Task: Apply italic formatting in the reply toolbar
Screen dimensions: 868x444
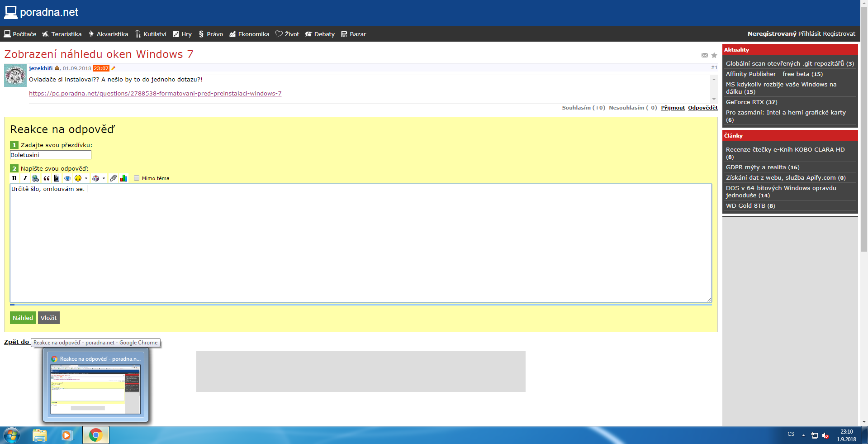Action: coord(25,178)
